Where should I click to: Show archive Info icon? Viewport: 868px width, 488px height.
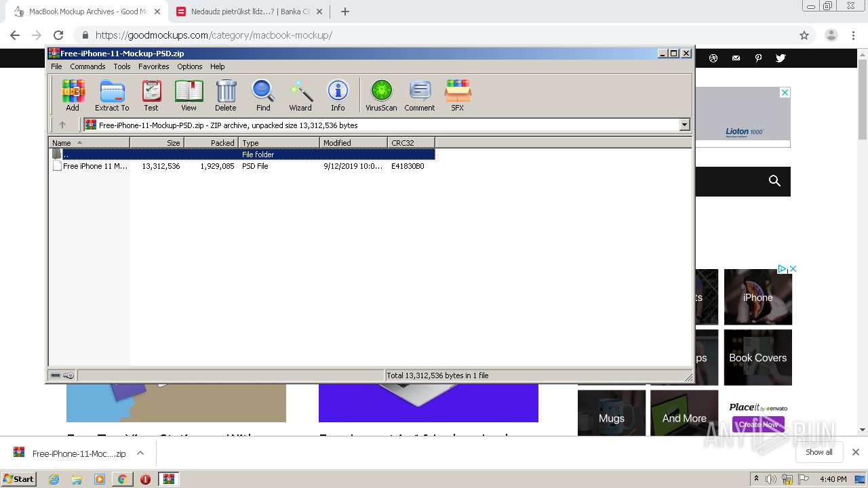pyautogui.click(x=338, y=95)
